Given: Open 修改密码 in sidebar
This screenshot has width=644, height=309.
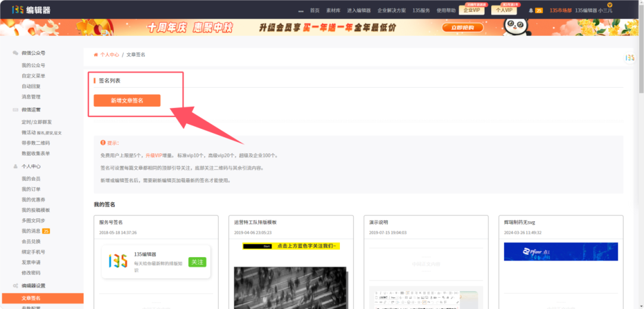Looking at the screenshot, I should pos(31,273).
